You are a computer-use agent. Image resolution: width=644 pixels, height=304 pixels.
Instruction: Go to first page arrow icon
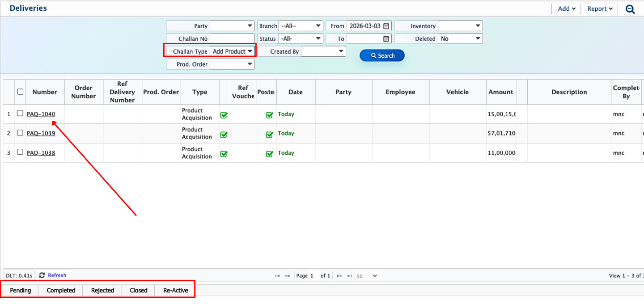278,276
